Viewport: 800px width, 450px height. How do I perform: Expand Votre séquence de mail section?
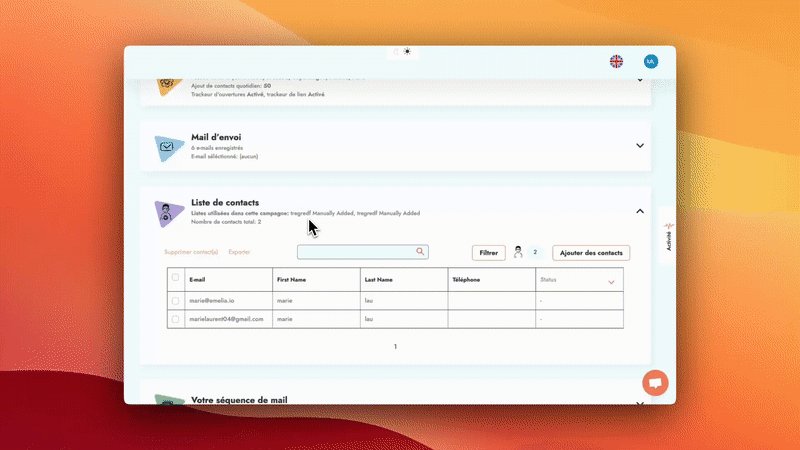tap(640, 403)
